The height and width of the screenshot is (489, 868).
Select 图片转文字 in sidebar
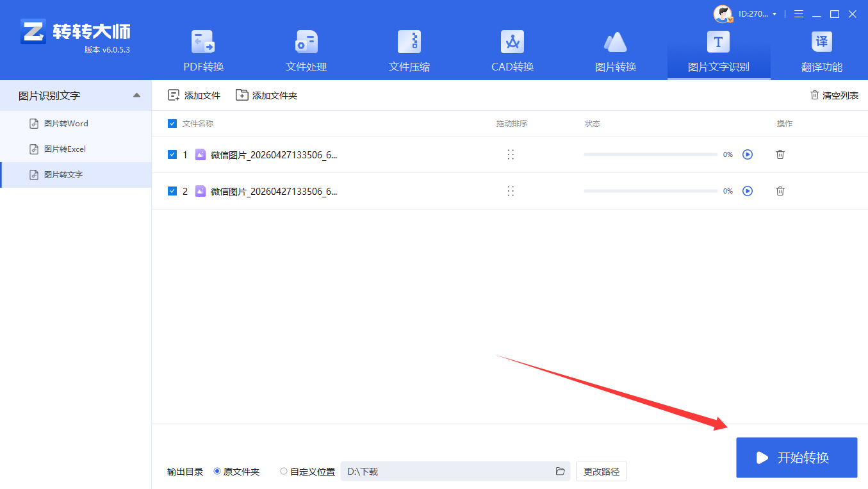pos(76,175)
